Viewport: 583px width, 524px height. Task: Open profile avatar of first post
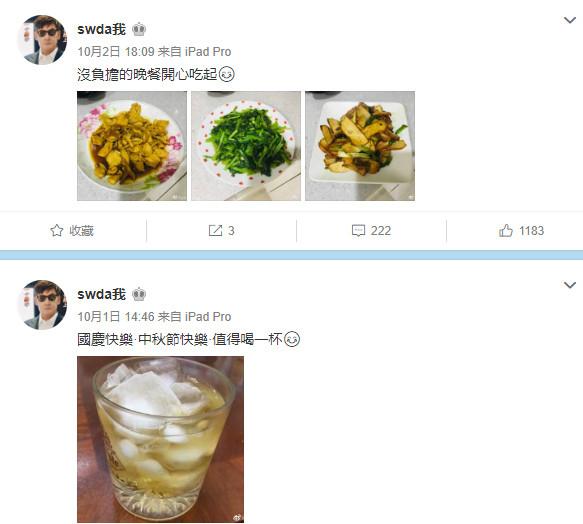(42, 40)
